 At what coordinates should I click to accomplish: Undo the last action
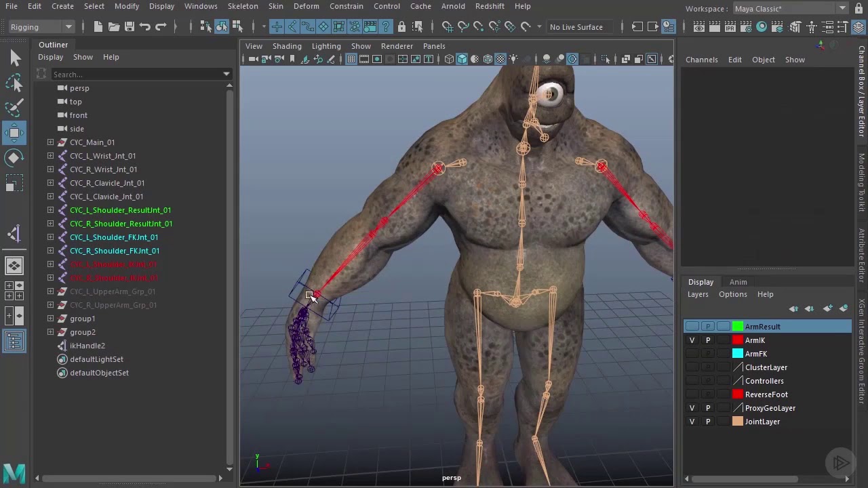145,26
